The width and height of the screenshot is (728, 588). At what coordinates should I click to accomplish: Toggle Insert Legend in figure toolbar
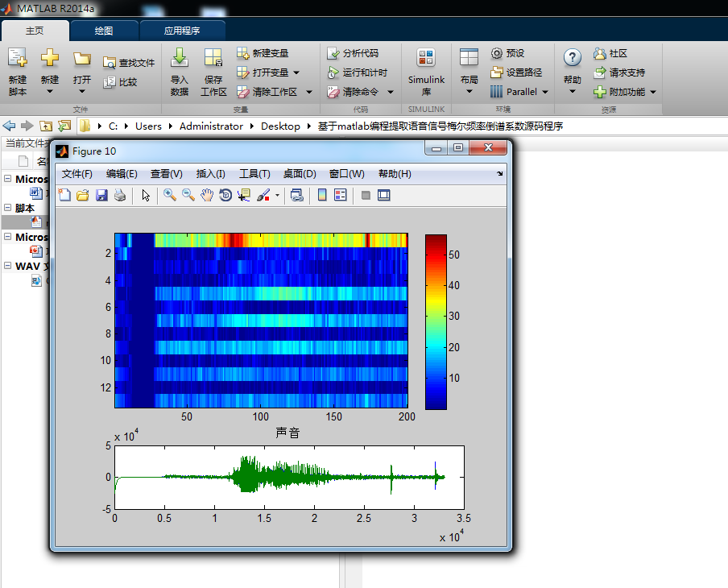pos(341,195)
